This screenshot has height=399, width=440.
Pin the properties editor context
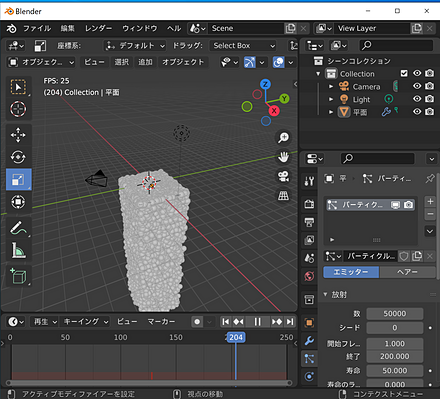[x=430, y=179]
